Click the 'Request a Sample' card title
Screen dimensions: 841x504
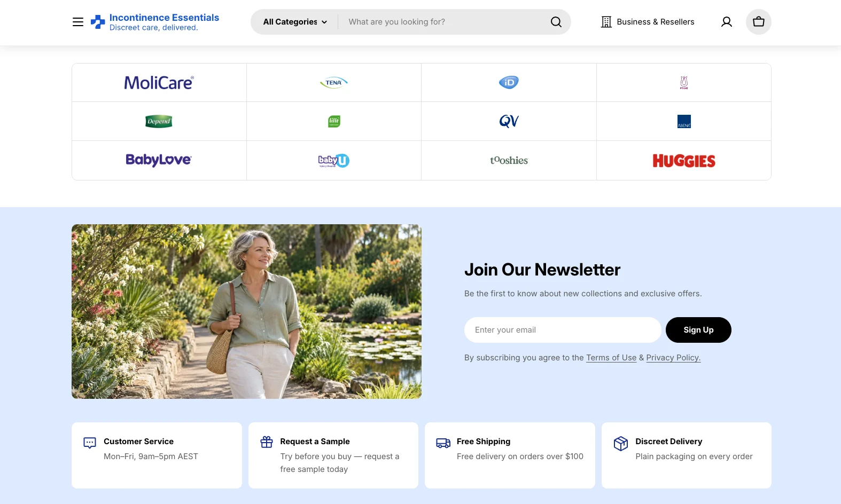click(315, 442)
